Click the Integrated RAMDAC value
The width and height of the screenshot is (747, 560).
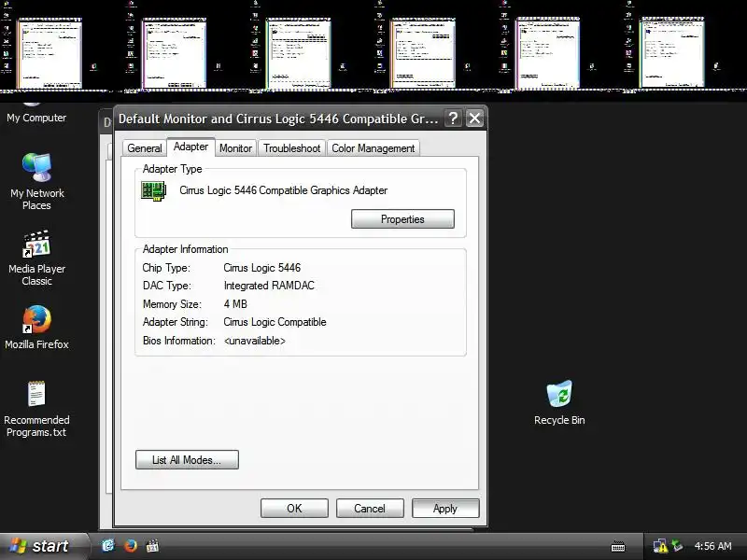pyautogui.click(x=269, y=286)
